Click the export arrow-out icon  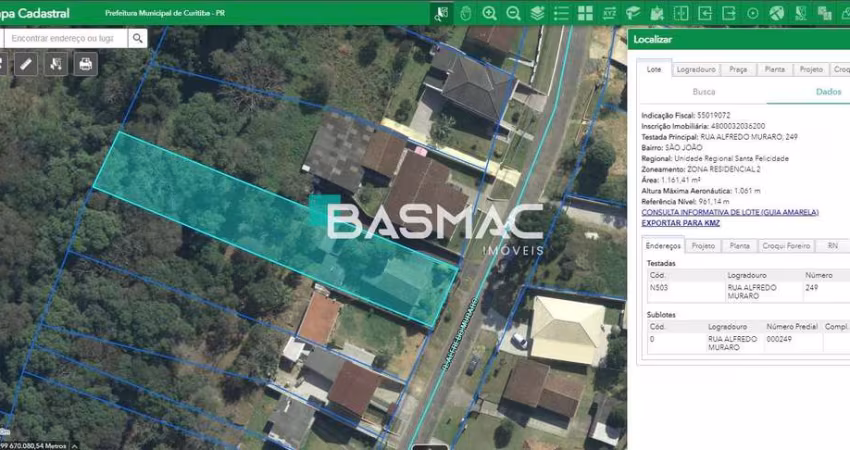(x=729, y=13)
